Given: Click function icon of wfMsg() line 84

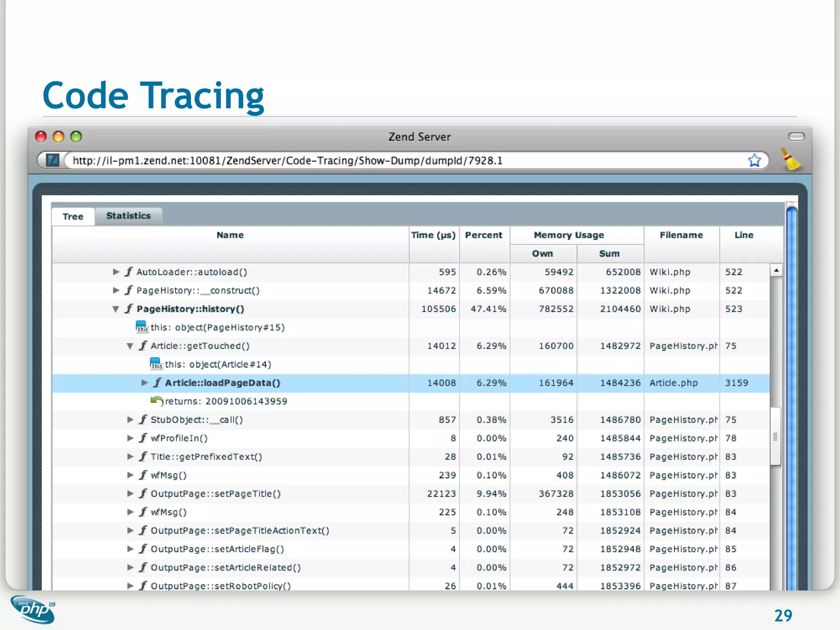Looking at the screenshot, I should pos(143,511).
